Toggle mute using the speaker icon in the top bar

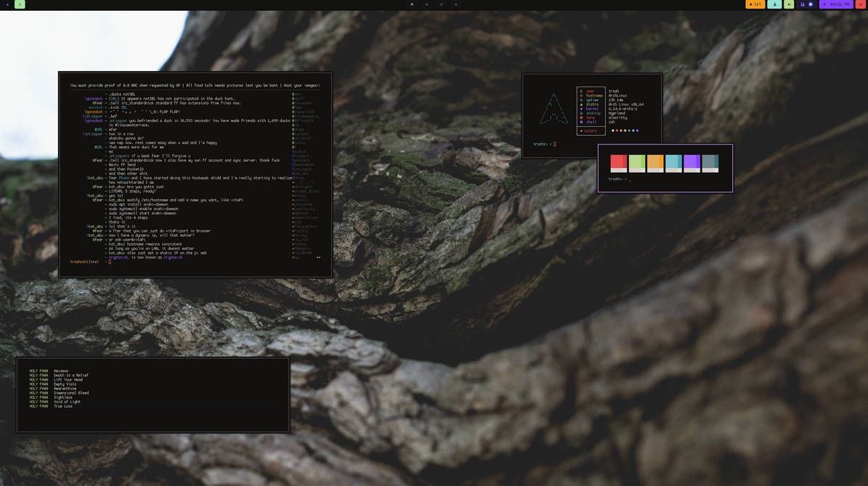coord(789,4)
